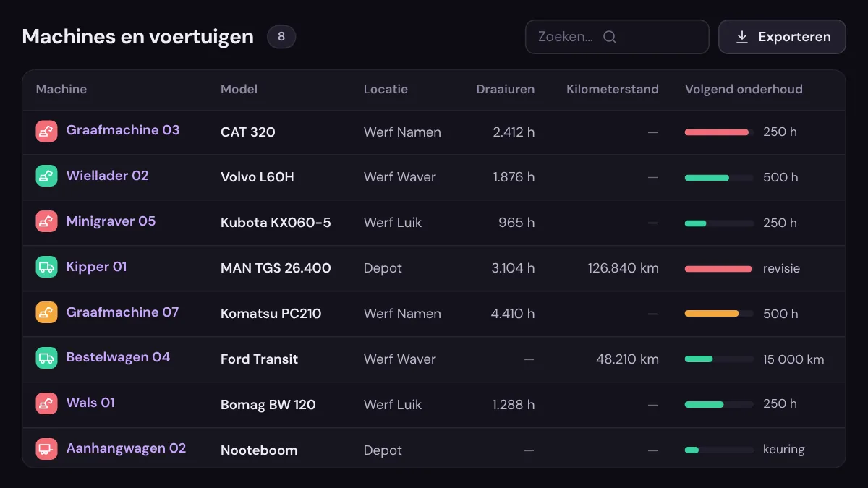This screenshot has width=868, height=488.
Task: Click the magnifier icon in the search box
Action: click(610, 37)
